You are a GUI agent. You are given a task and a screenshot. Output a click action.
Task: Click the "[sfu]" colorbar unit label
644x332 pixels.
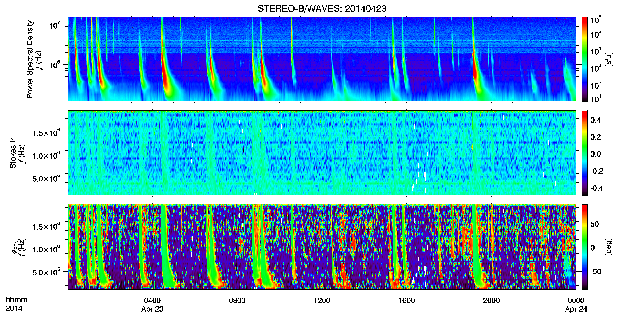[609, 59]
